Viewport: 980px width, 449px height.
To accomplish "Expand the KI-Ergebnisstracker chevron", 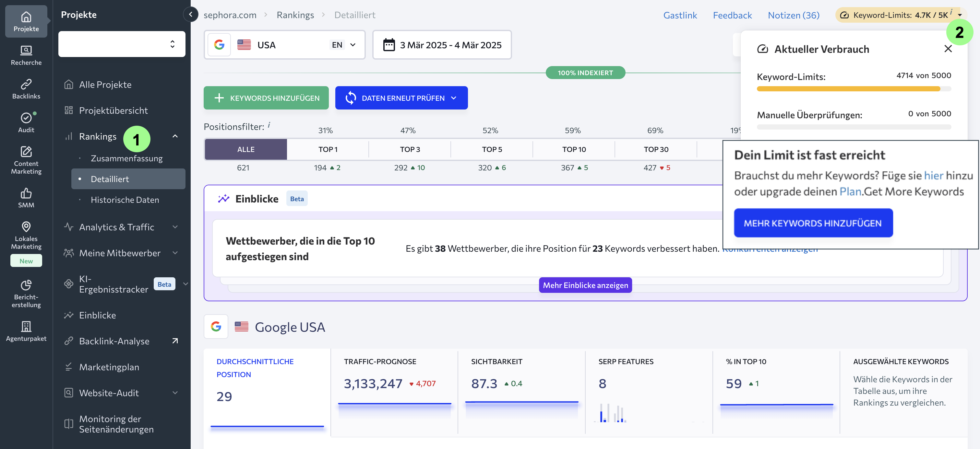I will (x=185, y=283).
